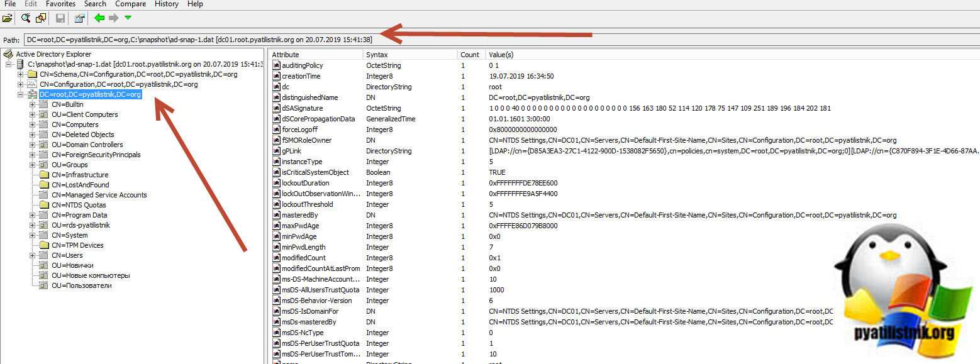Click the attribute icon beside minPwdLength

[276, 247]
